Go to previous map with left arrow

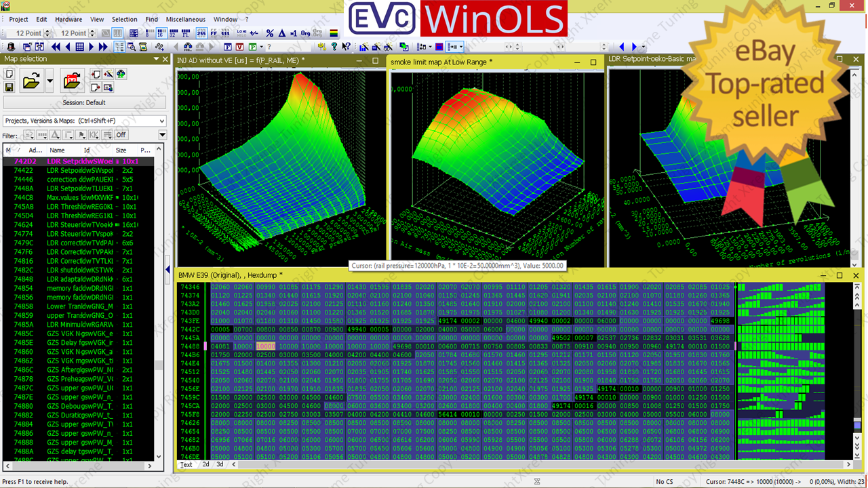(x=68, y=47)
